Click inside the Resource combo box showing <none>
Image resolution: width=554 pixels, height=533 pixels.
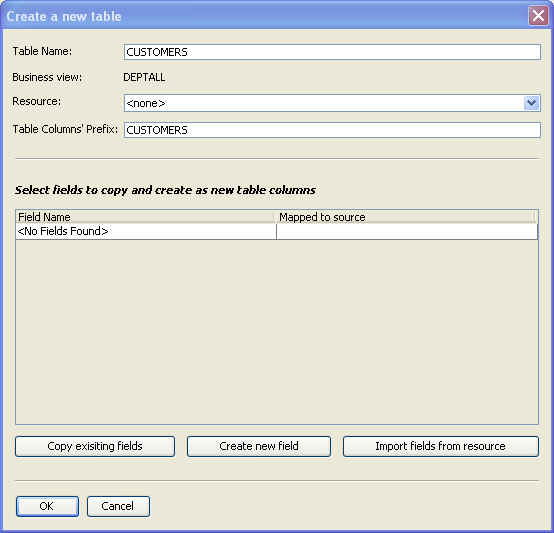point(332,103)
